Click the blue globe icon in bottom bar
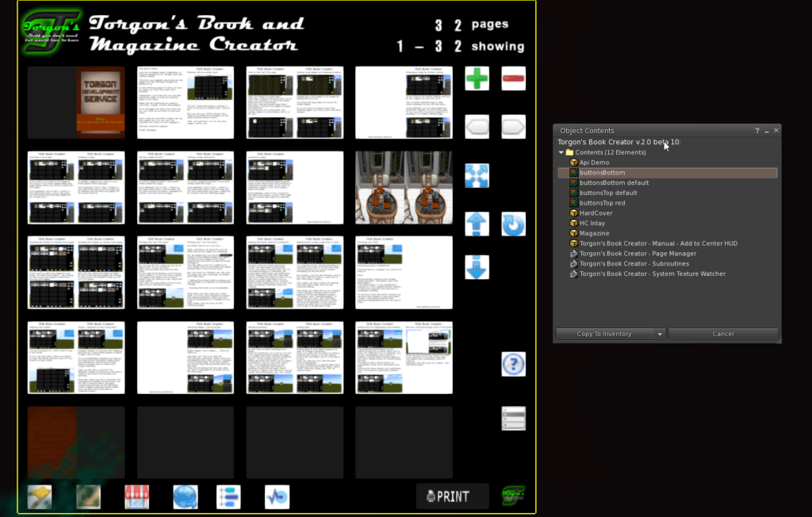 tap(185, 497)
